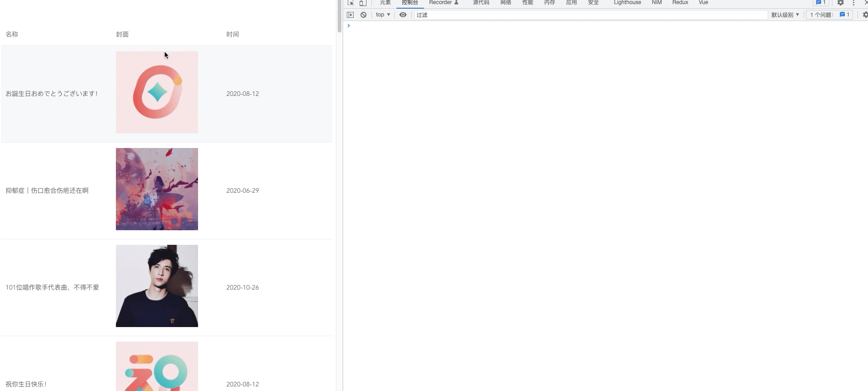Switch to the 控制台 tab
The image size is (868, 391).
click(410, 3)
